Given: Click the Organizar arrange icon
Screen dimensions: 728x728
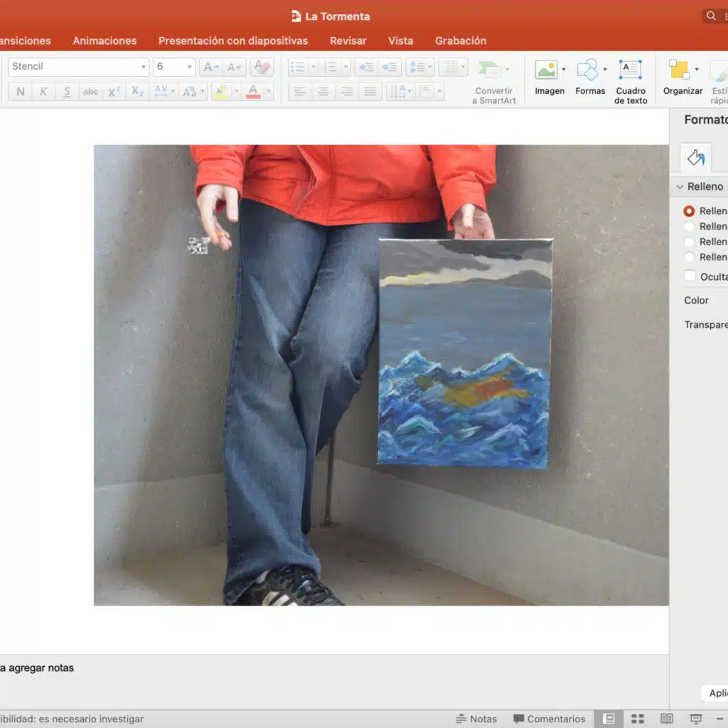Looking at the screenshot, I should tap(679, 70).
